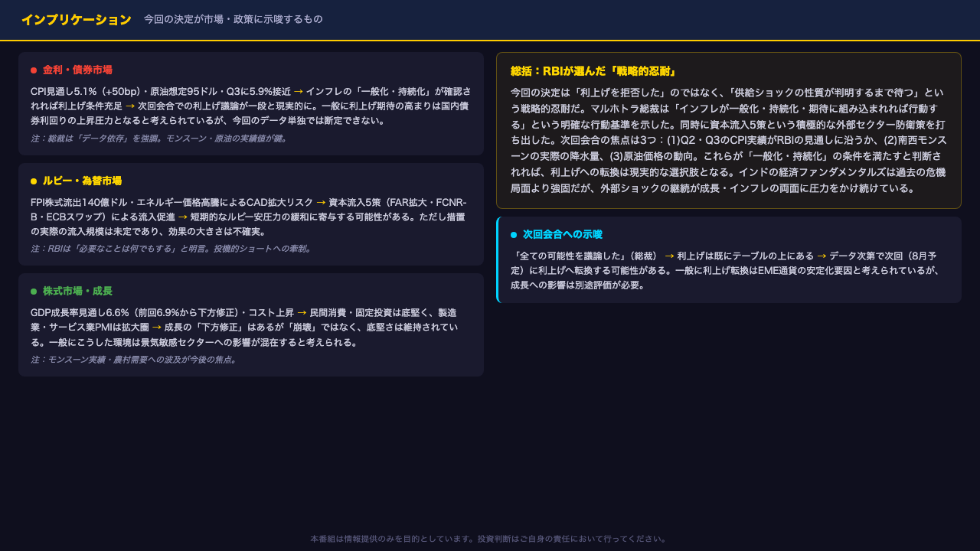This screenshot has height=551, width=980.
Task: Click the インプリケーション page title
Action: [77, 20]
